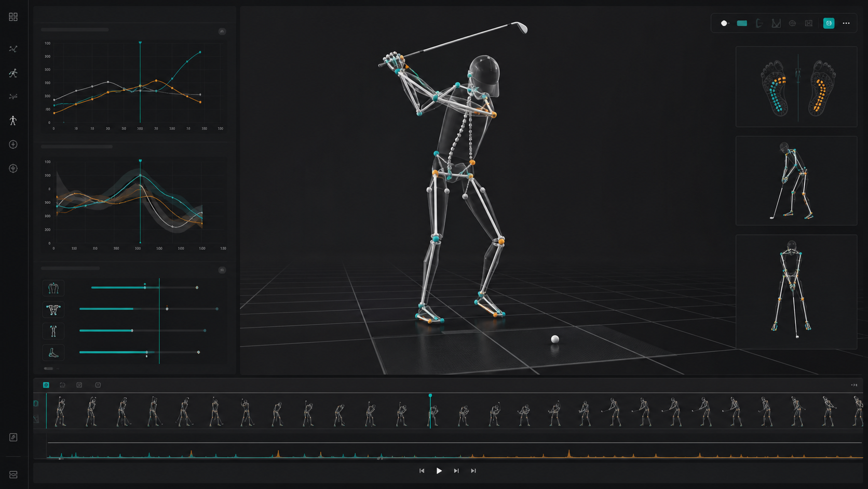Select the bow-shaped arc icon in viewport toolbar

pyautogui.click(x=759, y=23)
